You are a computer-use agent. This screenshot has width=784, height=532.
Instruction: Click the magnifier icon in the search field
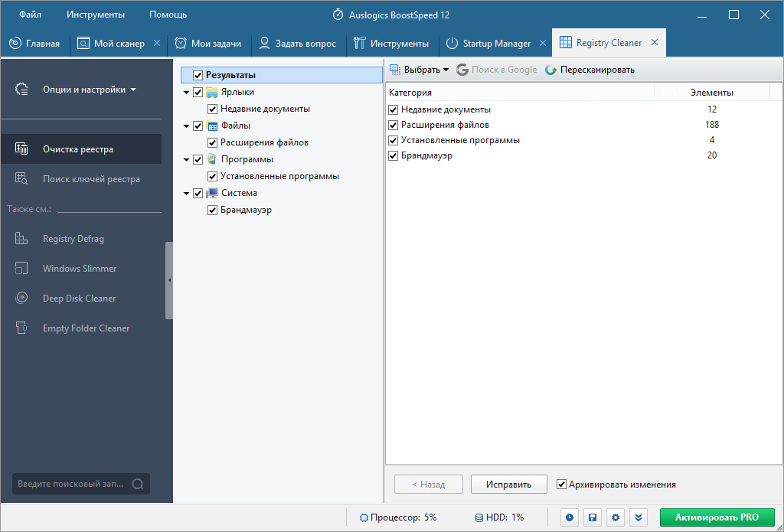[x=138, y=484]
